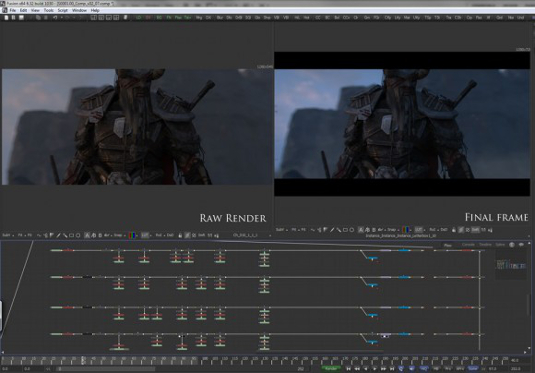Switch to the Spline tab
Screen dimensions: 535x373
click(x=500, y=245)
